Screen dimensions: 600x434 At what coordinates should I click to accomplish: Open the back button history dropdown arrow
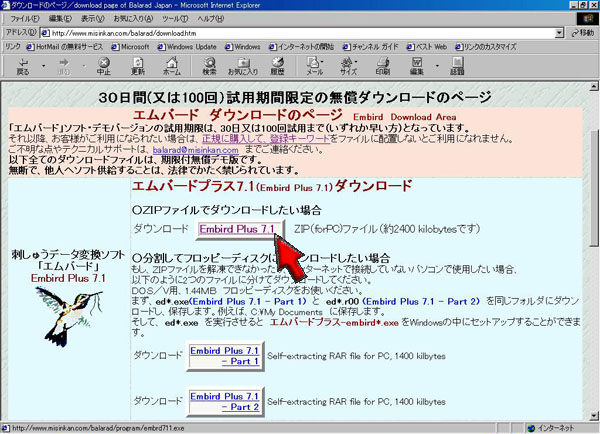coord(43,66)
